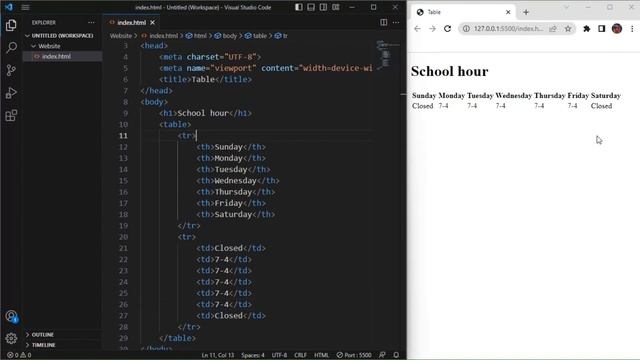Go forward in the browser
640x360 pixels.
432,29
